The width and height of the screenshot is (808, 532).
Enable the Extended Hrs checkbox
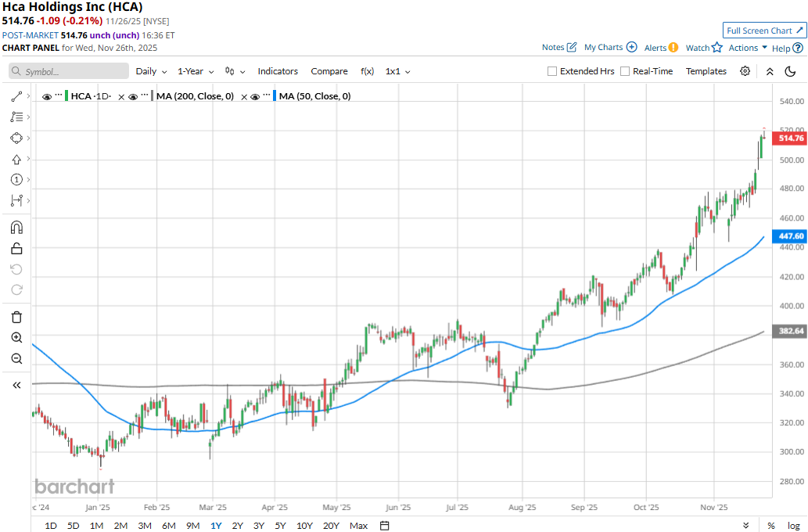coord(552,71)
